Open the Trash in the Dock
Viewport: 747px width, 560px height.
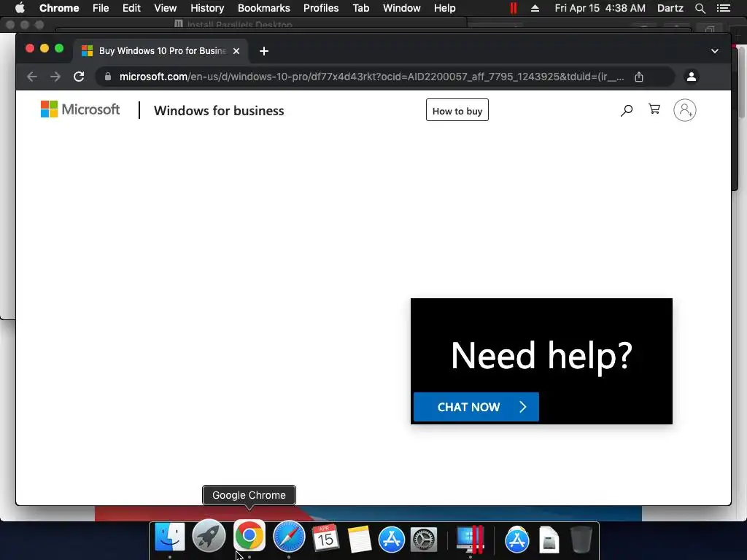pos(581,539)
